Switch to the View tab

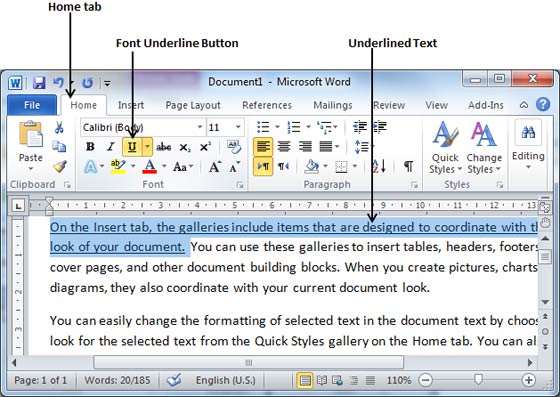[436, 105]
